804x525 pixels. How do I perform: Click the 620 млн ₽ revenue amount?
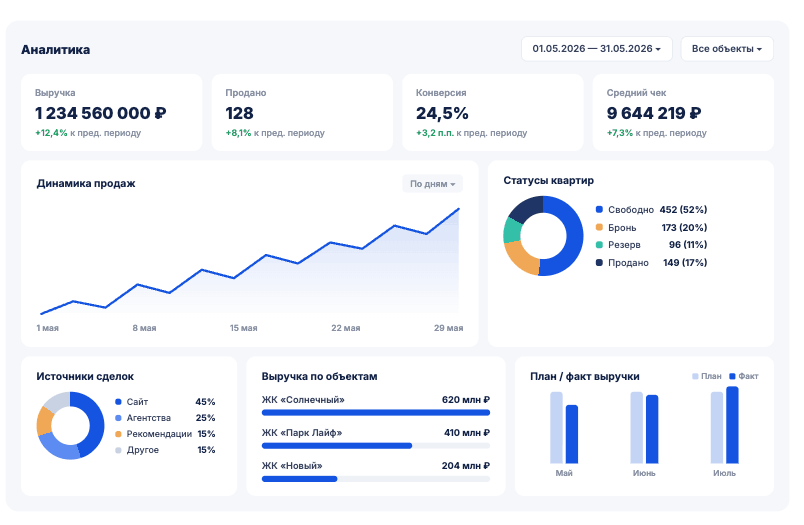466,400
